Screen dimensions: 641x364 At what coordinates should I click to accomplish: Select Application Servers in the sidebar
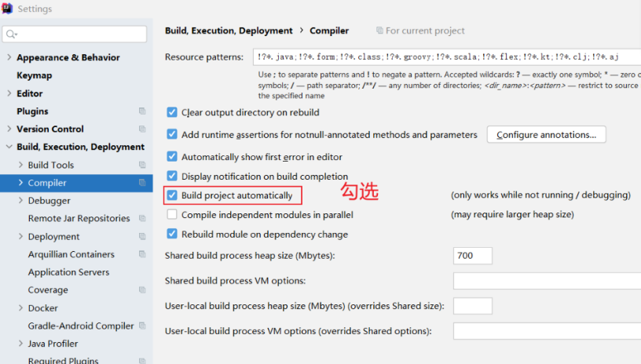68,272
